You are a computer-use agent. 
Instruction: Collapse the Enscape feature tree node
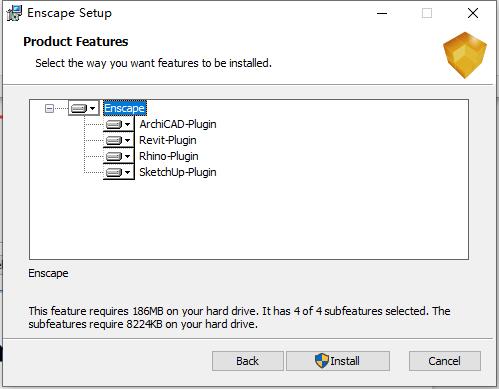49,108
